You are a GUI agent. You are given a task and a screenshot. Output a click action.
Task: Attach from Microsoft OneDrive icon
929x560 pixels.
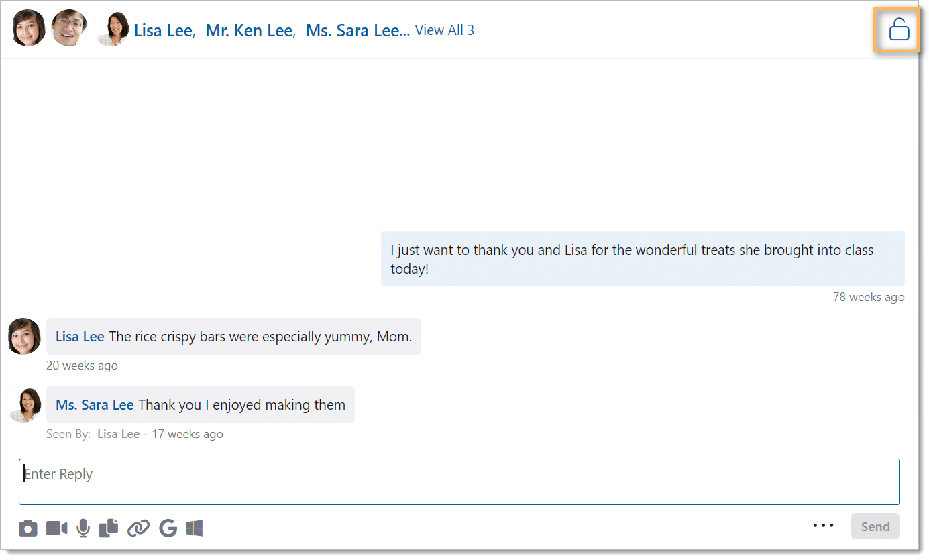(x=195, y=528)
